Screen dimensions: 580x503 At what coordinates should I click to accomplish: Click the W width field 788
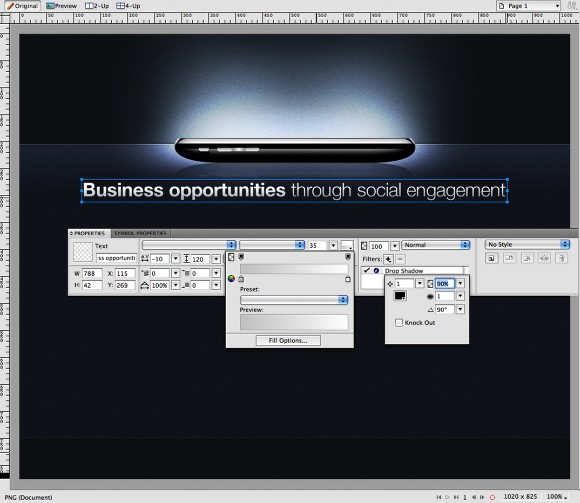point(92,273)
